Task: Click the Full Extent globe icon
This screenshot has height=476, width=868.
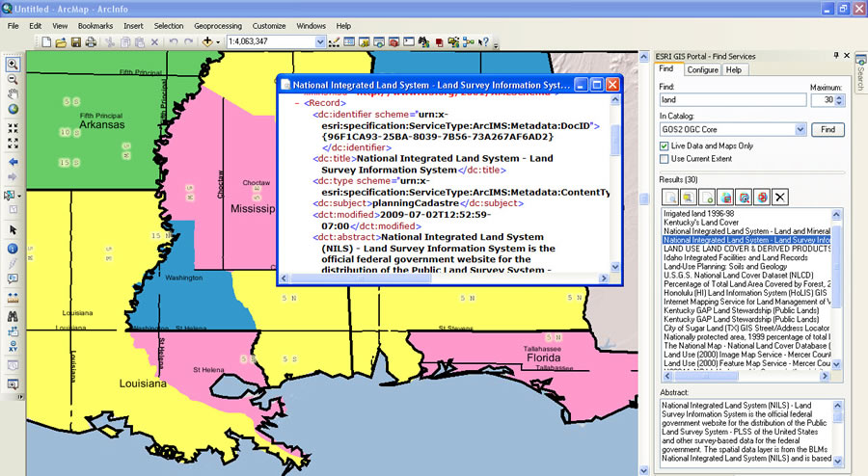Action: 13,109
